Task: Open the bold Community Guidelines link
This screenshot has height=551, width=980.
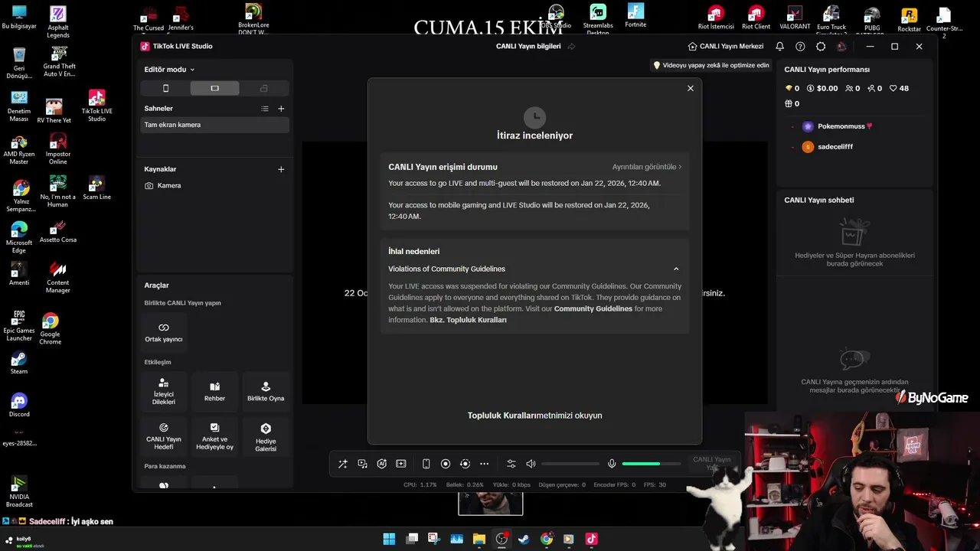Action: (x=593, y=308)
